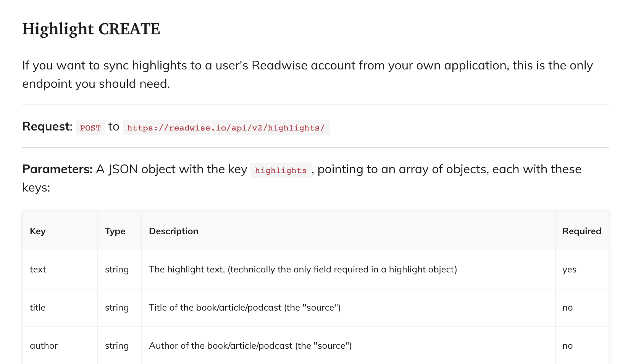This screenshot has width=620, height=364.
Task: Click the bold Parameters label
Action: (x=57, y=169)
